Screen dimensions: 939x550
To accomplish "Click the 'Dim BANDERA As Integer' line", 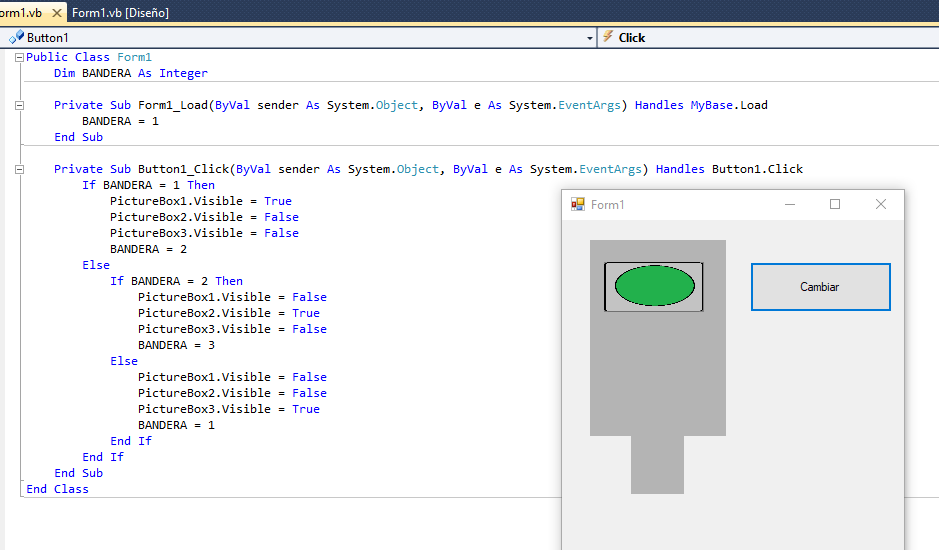I will 131,73.
